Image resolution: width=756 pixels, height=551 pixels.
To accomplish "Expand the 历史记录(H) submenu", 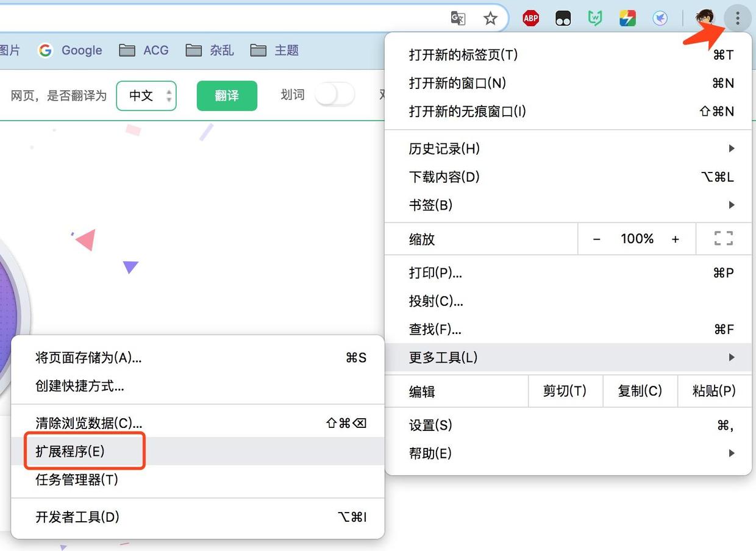I will [x=568, y=148].
